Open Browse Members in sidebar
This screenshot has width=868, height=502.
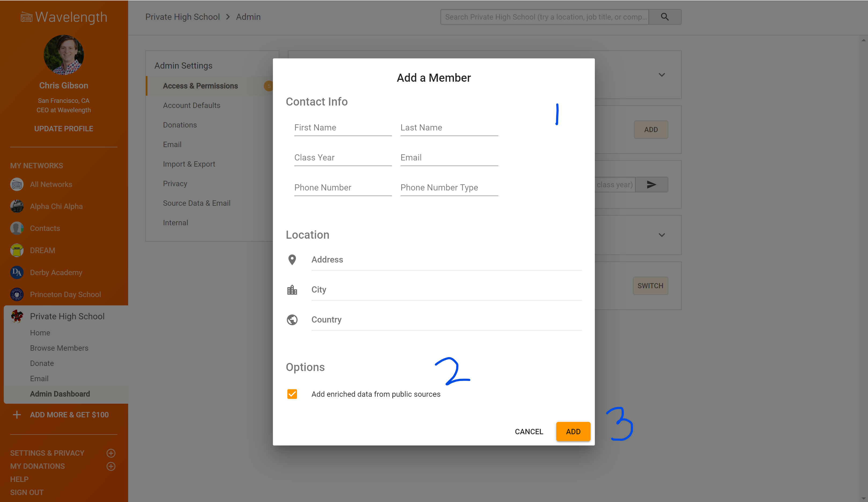point(59,348)
